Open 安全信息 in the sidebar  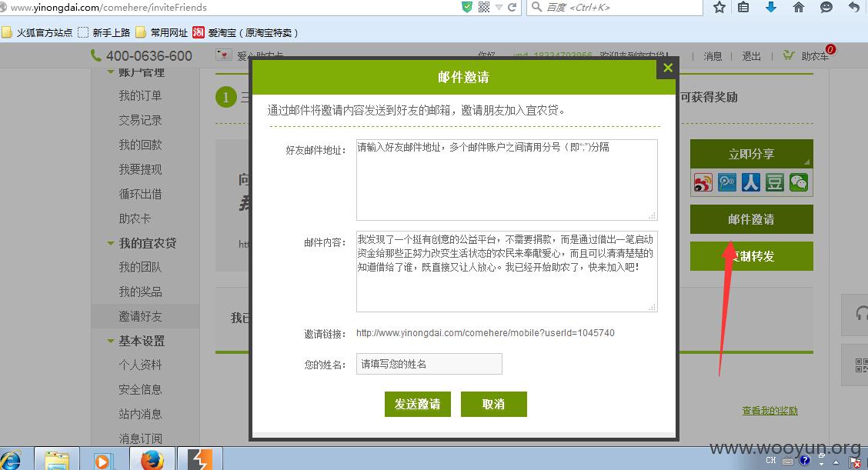click(140, 389)
